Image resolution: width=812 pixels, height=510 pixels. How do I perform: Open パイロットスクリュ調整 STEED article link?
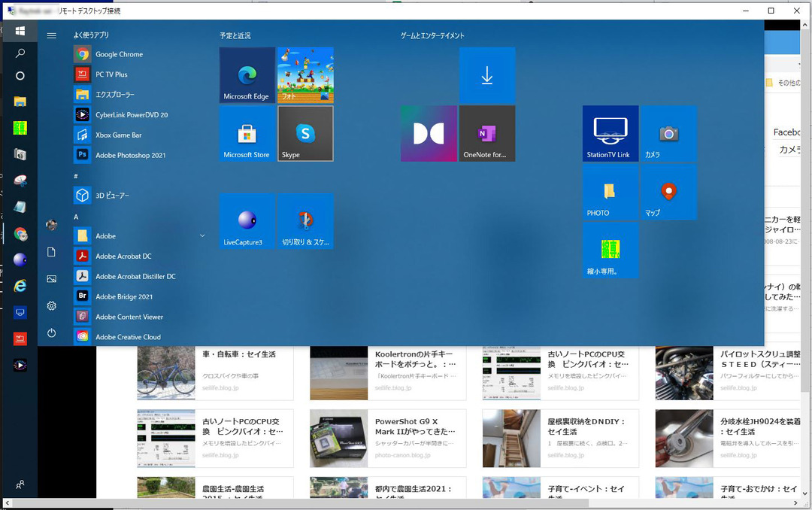click(760, 359)
